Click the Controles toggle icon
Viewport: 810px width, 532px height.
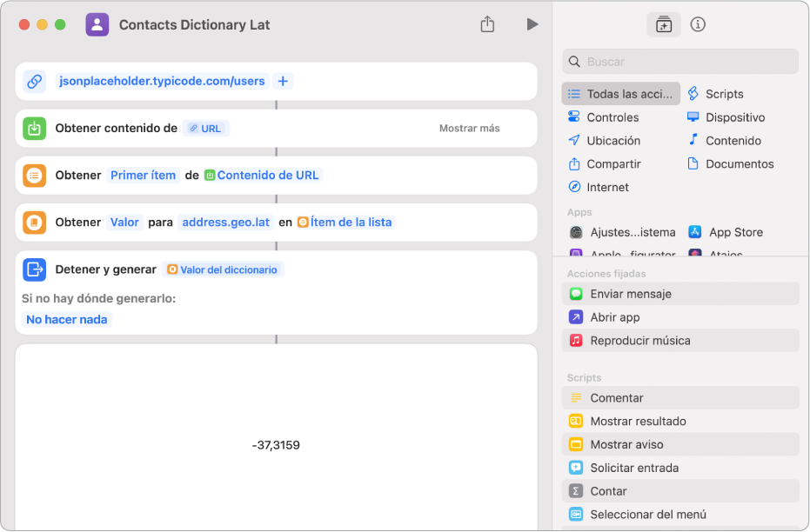(x=574, y=116)
